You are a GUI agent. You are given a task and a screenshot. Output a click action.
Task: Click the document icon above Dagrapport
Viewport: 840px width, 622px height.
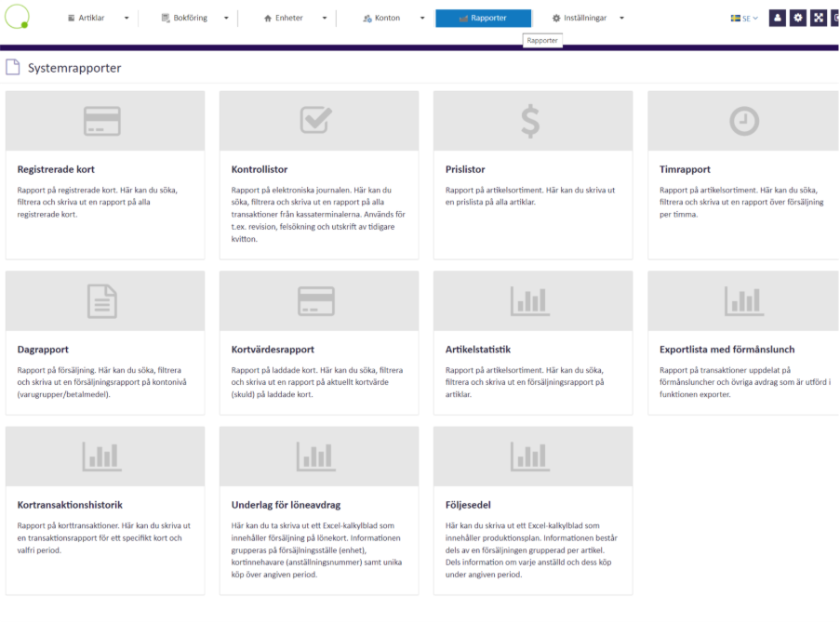click(x=102, y=301)
